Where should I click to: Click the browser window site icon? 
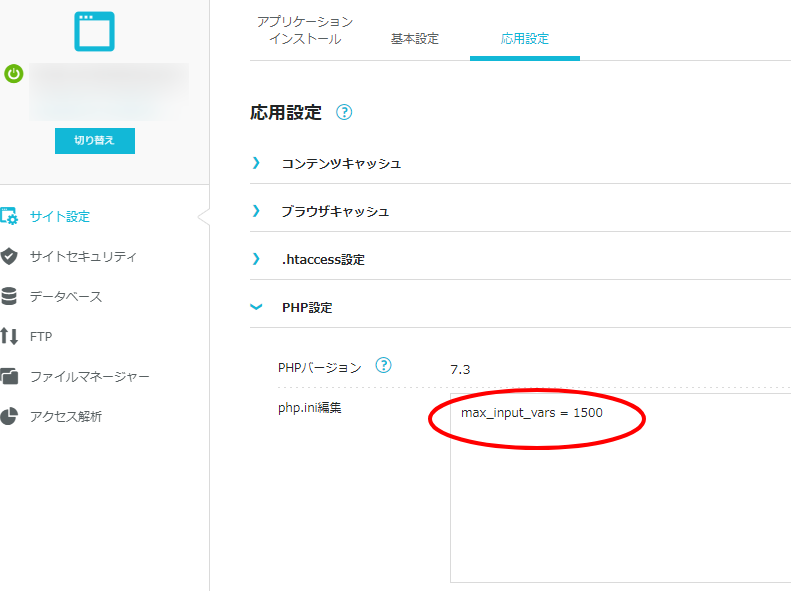(94, 31)
